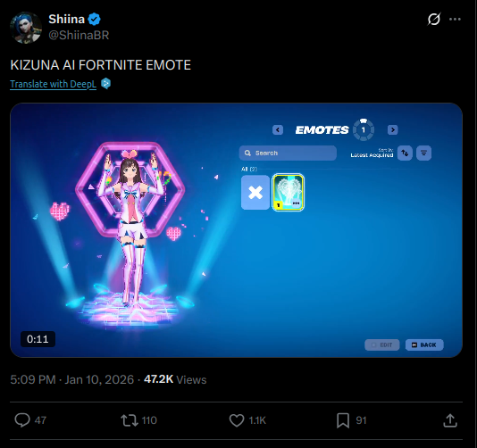Click the verified badge next to Shiina
This screenshot has height=448, width=477.
pos(95,19)
